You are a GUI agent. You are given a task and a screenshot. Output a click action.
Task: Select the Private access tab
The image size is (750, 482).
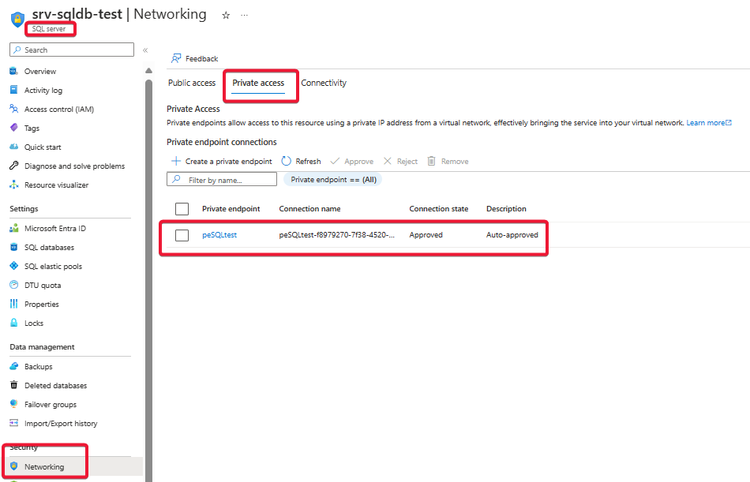click(x=258, y=83)
